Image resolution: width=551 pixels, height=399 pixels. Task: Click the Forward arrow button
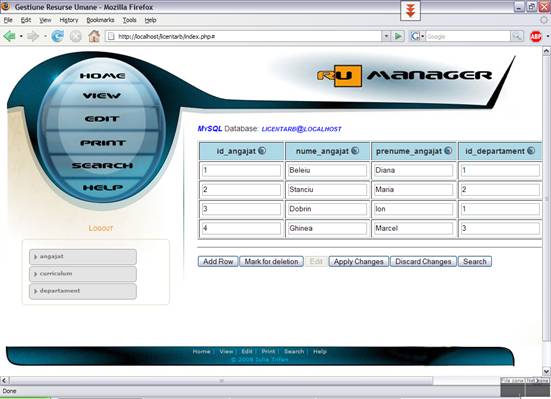click(33, 36)
